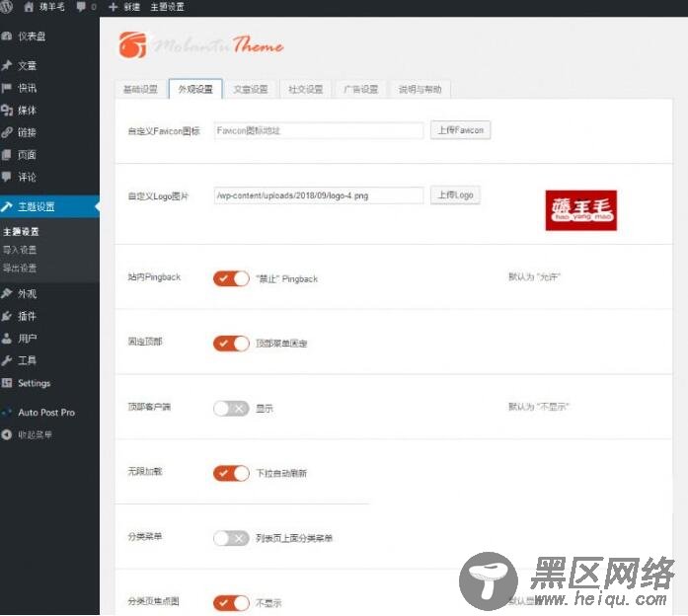Enable the 顶部客户端 display switch
Image resolution: width=688 pixels, height=616 pixels.
point(231,409)
